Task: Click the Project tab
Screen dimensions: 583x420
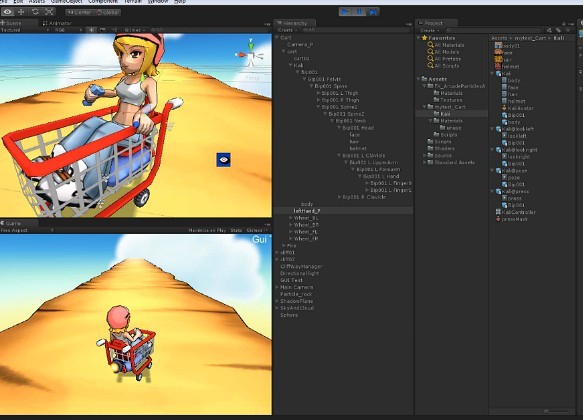Action: pyautogui.click(x=435, y=23)
